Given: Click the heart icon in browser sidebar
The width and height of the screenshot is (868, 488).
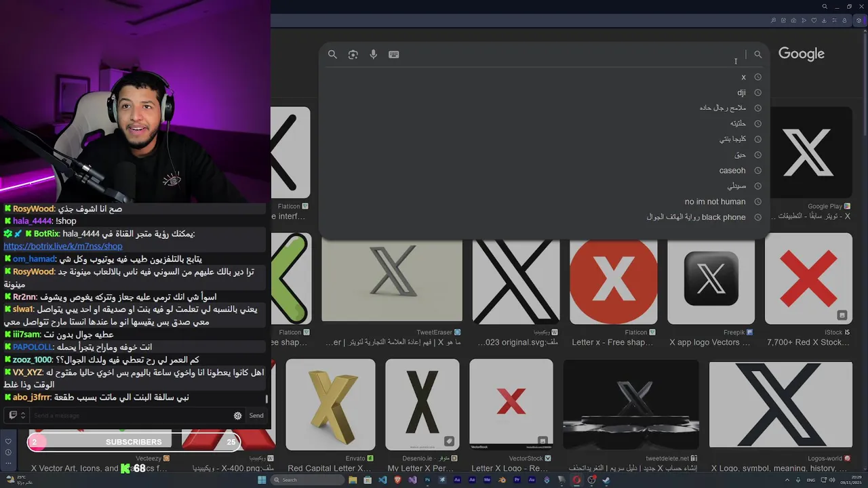Looking at the screenshot, I should tap(8, 441).
